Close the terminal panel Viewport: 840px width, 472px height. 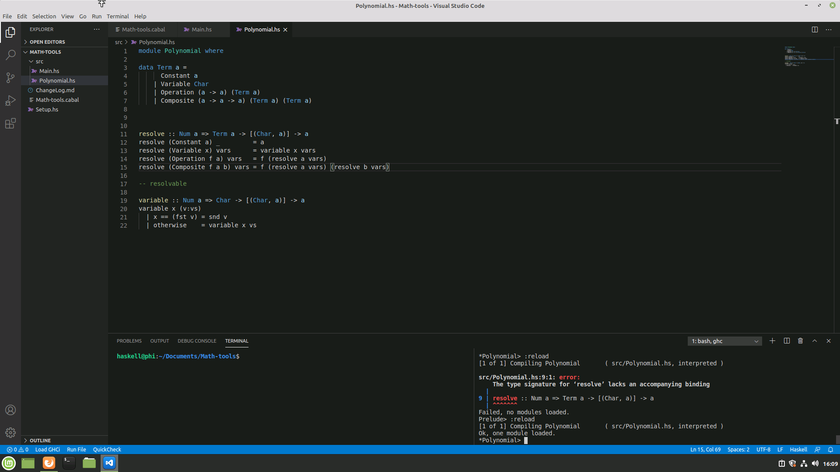(828, 341)
